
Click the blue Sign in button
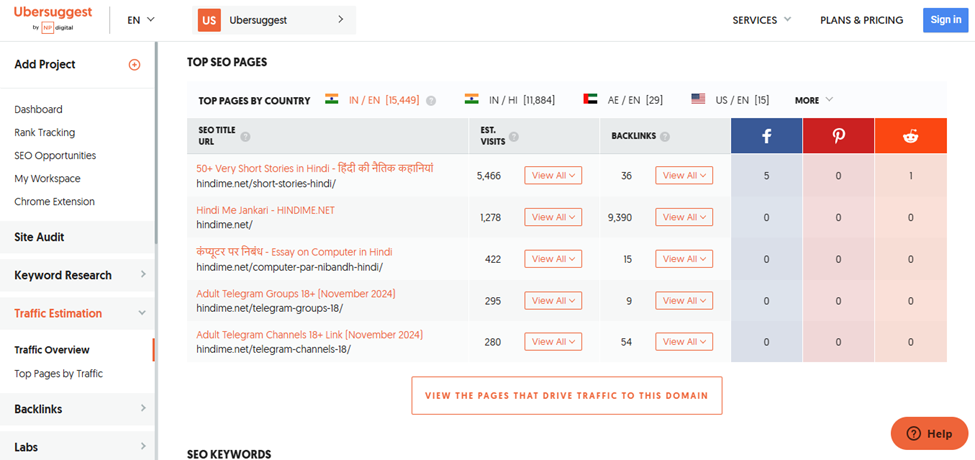945,20
